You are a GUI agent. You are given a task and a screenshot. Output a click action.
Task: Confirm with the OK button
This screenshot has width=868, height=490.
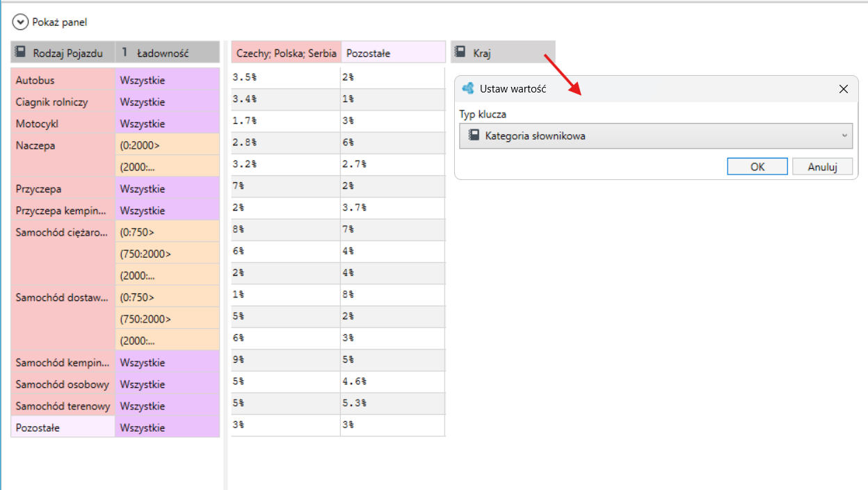[x=757, y=167]
